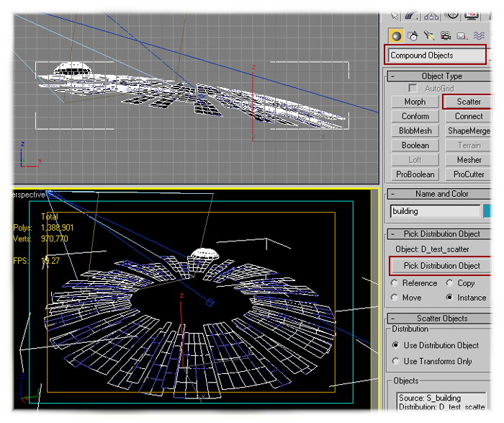The image size is (504, 423).
Task: Open the Motion panel wheel icon
Action: [452, 14]
